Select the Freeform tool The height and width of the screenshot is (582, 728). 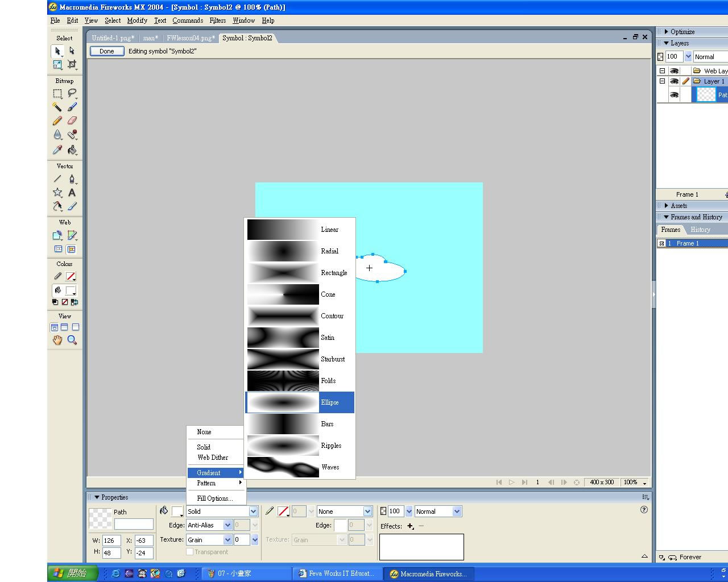click(57, 206)
